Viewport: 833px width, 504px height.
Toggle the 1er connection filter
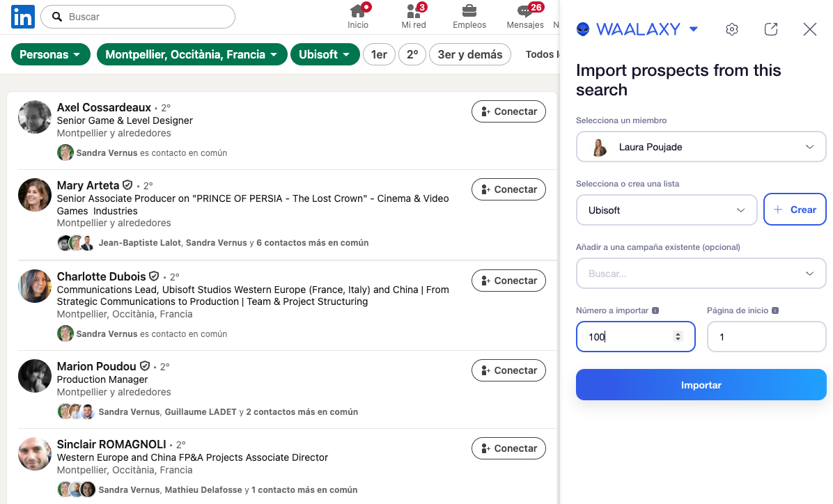point(379,54)
